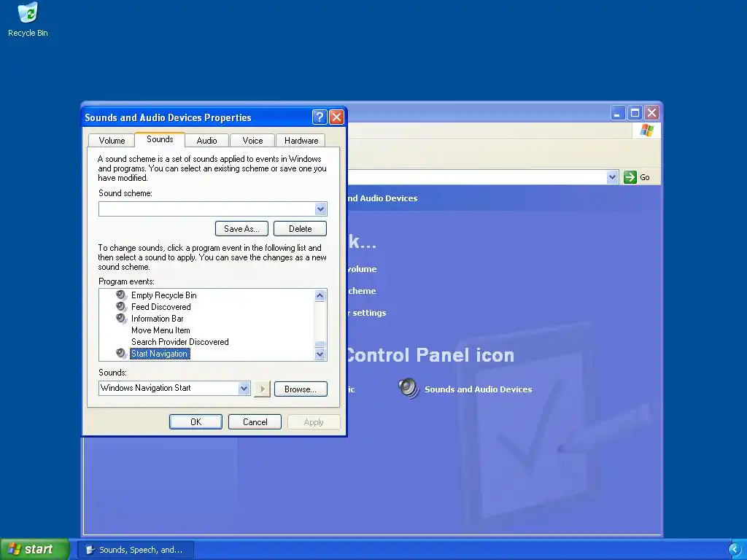Select Move Menu Item event
Image resolution: width=747 pixels, height=560 pixels.
pyautogui.click(x=160, y=330)
